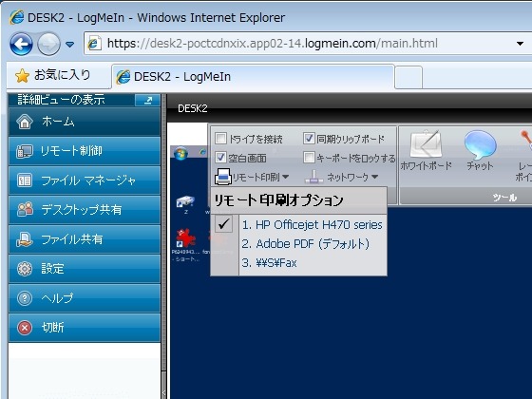The width and height of the screenshot is (532, 399).
Task: Click the ツール group label
Action: (x=504, y=198)
